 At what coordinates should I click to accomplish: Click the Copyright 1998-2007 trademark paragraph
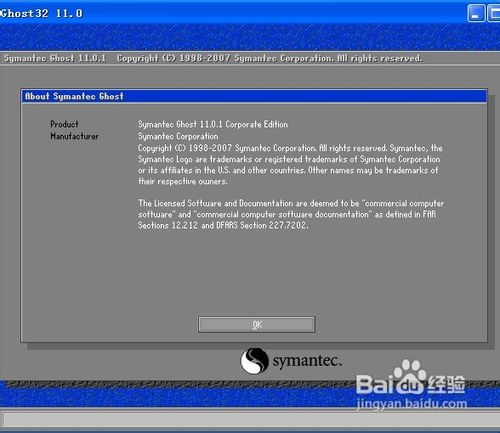point(290,165)
